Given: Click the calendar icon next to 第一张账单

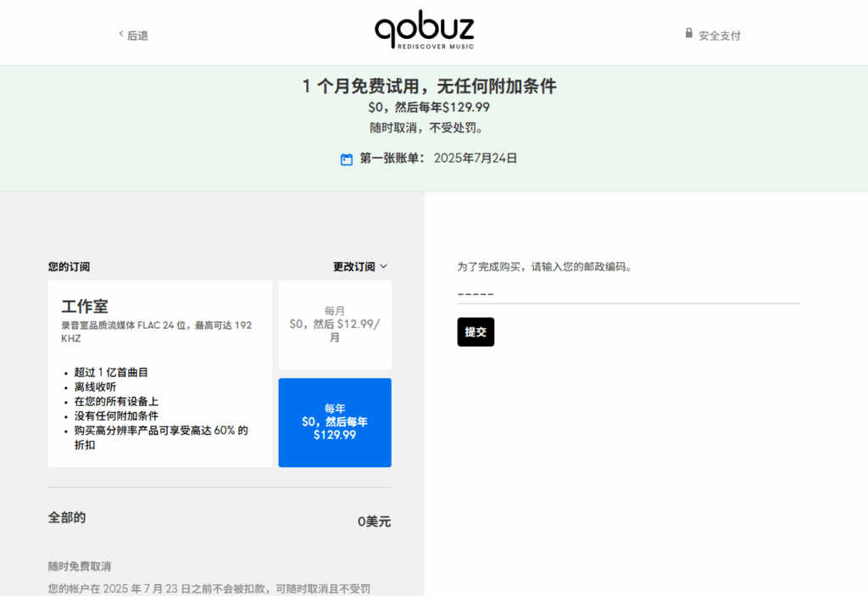Looking at the screenshot, I should [347, 159].
